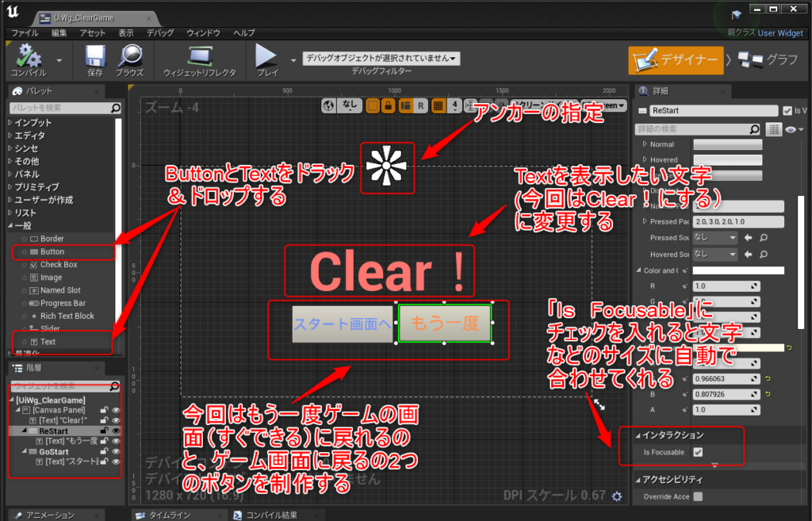Click the anchor flower icon on canvas
This screenshot has width=812, height=521.
(x=386, y=167)
